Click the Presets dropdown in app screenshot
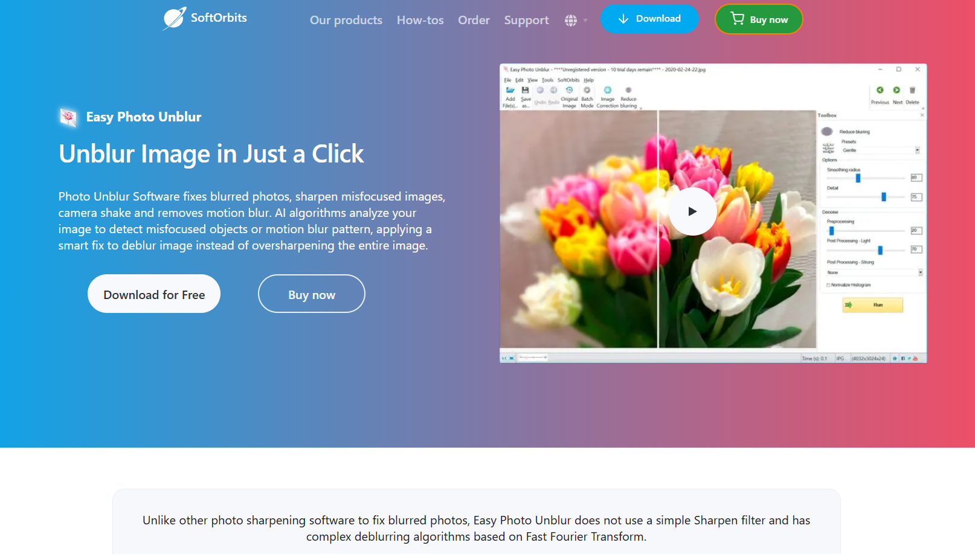The width and height of the screenshot is (975, 560). [x=880, y=150]
